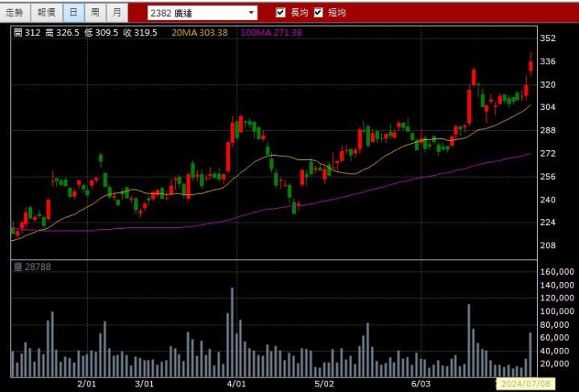Click the open/high/low/close price info text
This screenshot has width=579, height=392.
[85, 32]
